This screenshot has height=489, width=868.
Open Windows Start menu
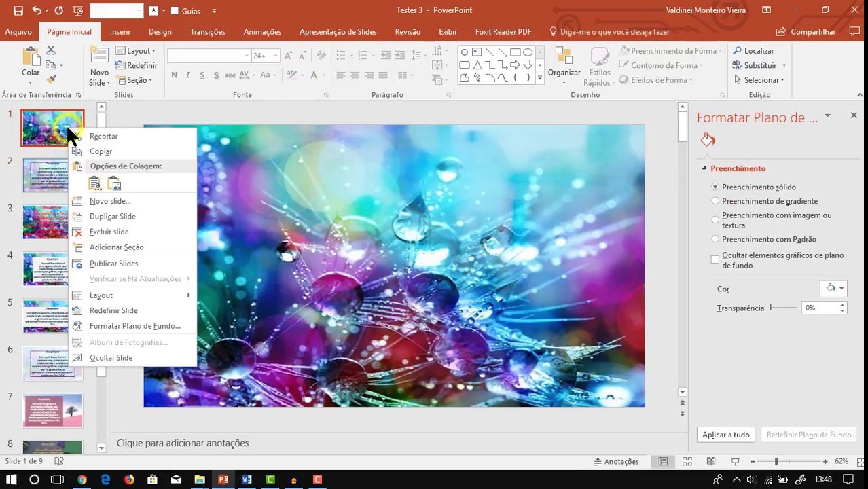click(11, 479)
